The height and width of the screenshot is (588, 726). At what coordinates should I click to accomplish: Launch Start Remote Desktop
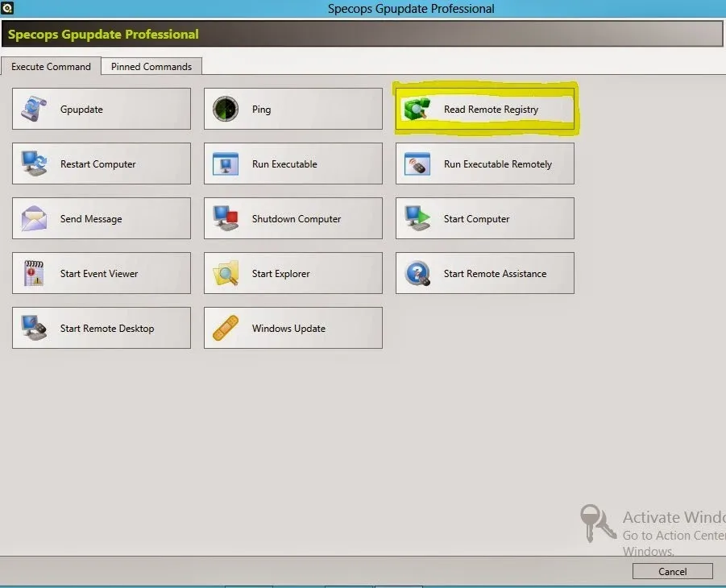102,328
